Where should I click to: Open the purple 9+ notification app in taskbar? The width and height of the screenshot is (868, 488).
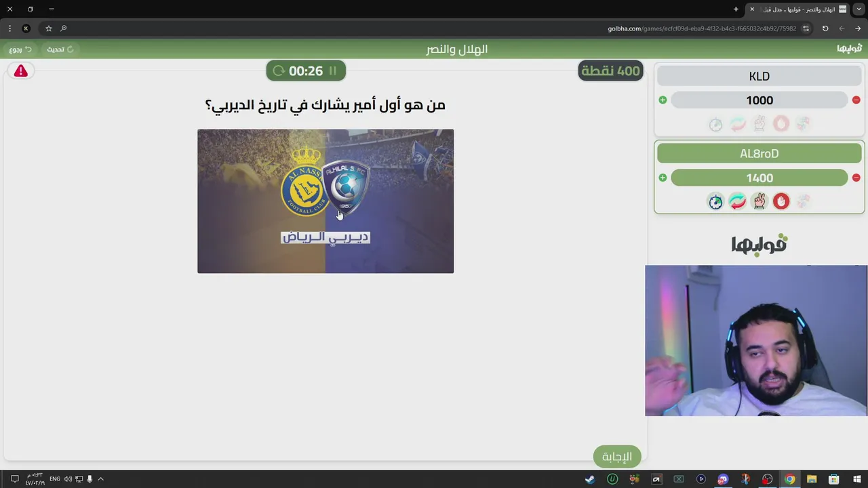click(723, 479)
